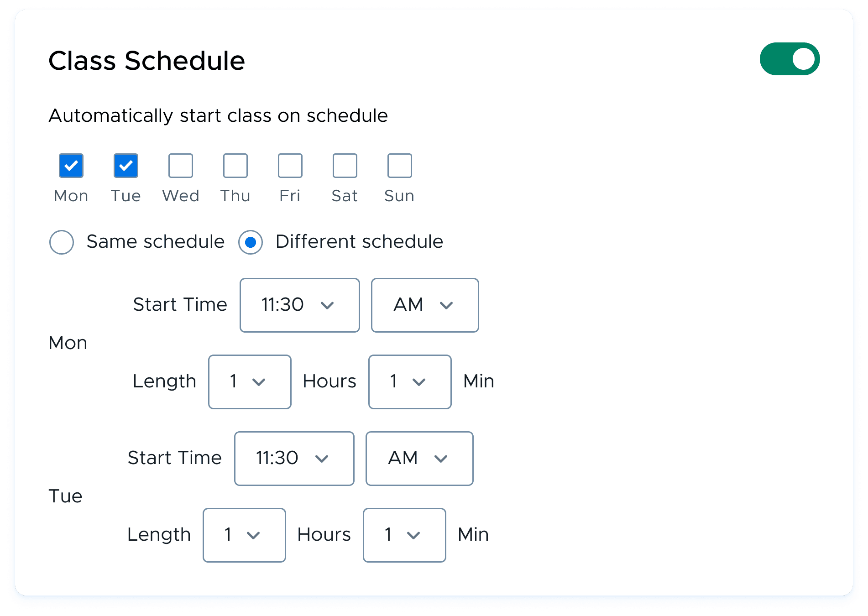Open Monday's AM/PM dropdown
The image size is (868, 616).
coord(425,305)
